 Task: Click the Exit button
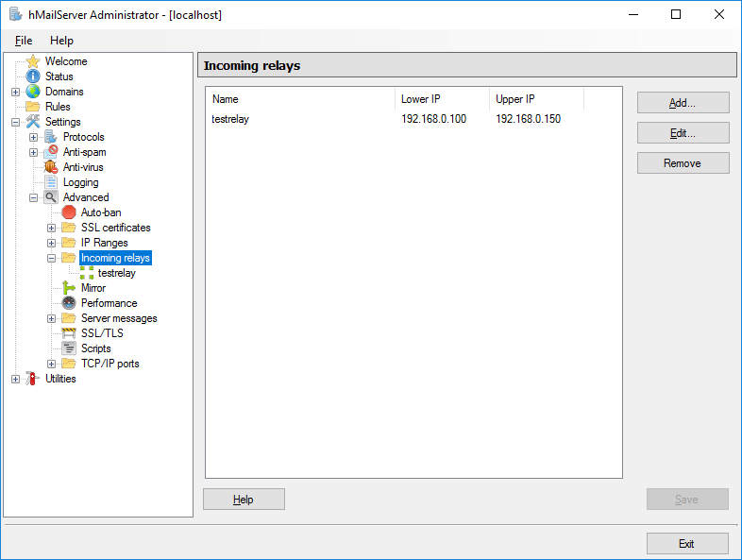point(687,543)
